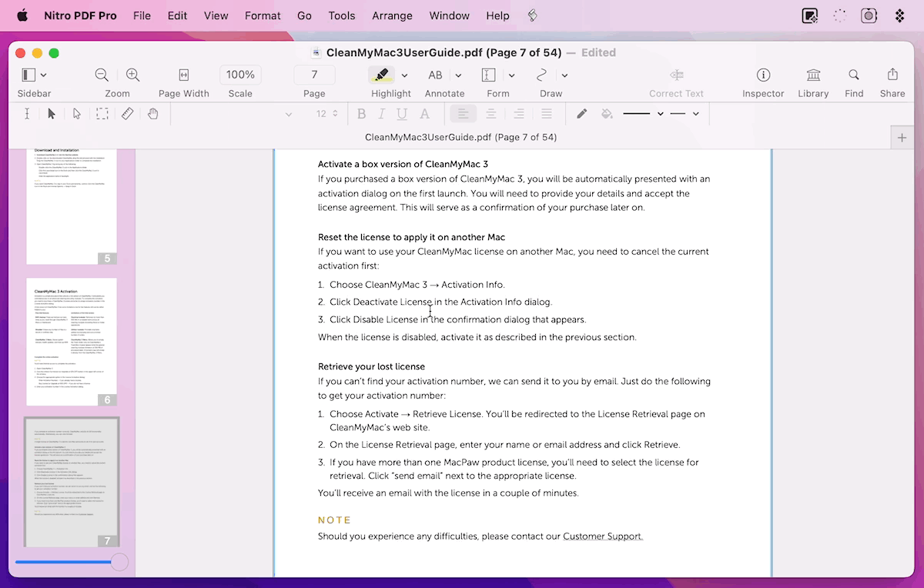Toggle the Sidebar panel icon
This screenshot has width=924, height=588.
click(x=28, y=75)
